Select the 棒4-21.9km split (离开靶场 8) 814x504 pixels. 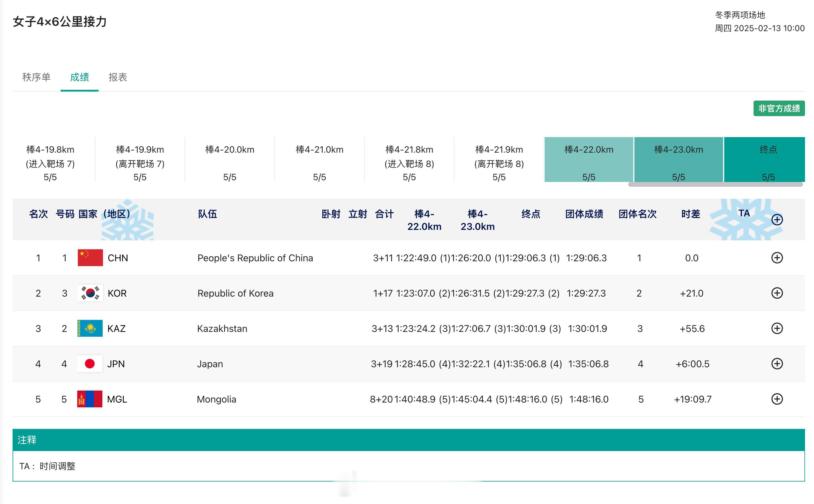[499, 160]
